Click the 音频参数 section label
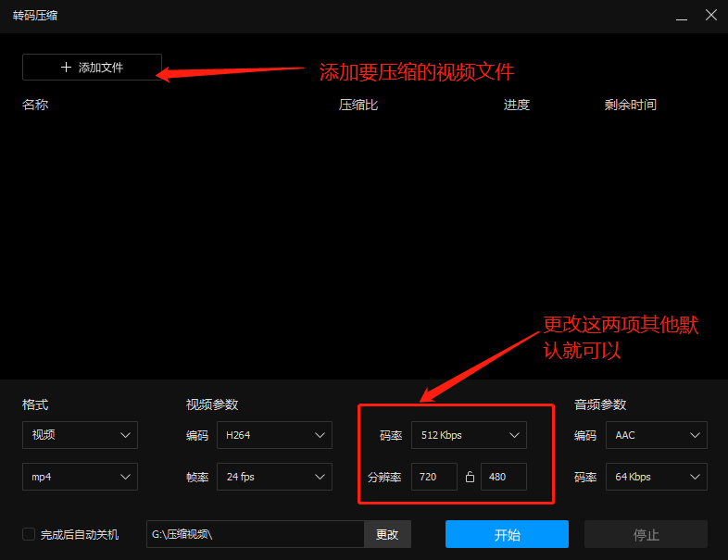 coord(600,404)
